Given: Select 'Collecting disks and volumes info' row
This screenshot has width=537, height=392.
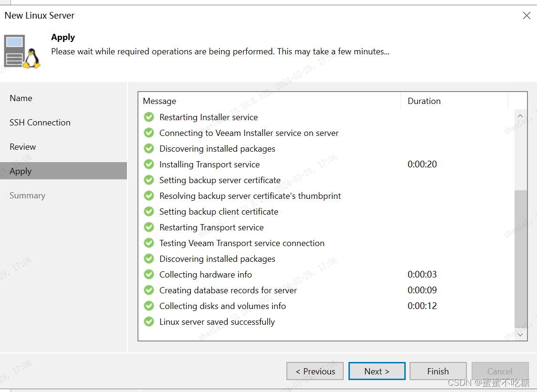Looking at the screenshot, I should 326,306.
